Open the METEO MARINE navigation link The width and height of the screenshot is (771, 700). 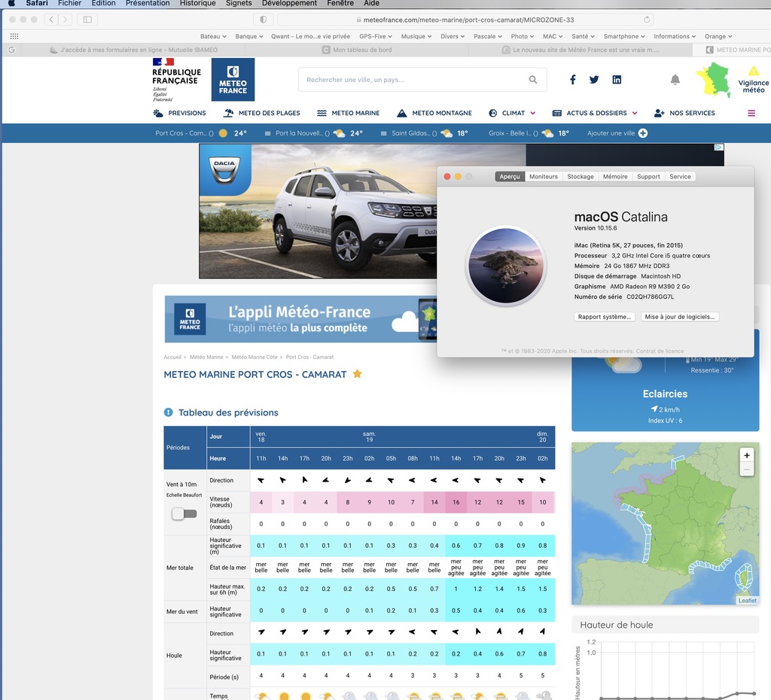[348, 113]
